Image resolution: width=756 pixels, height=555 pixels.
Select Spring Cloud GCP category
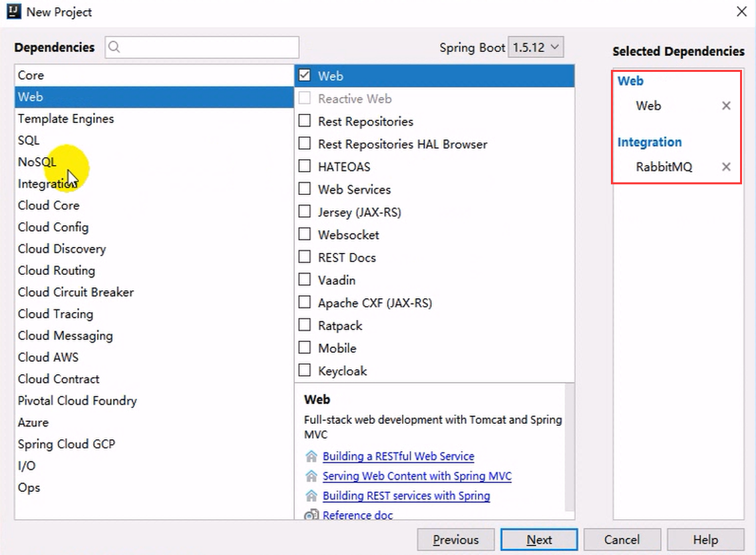pos(154,444)
